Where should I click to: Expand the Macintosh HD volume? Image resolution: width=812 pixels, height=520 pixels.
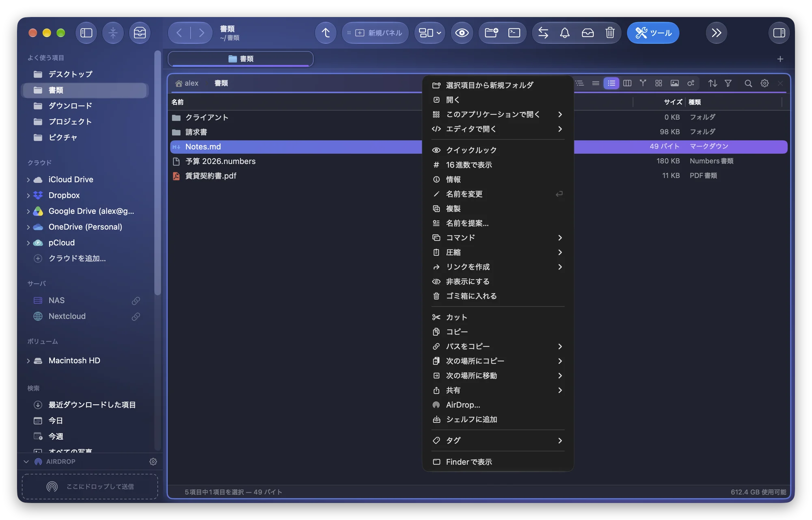pos(28,360)
